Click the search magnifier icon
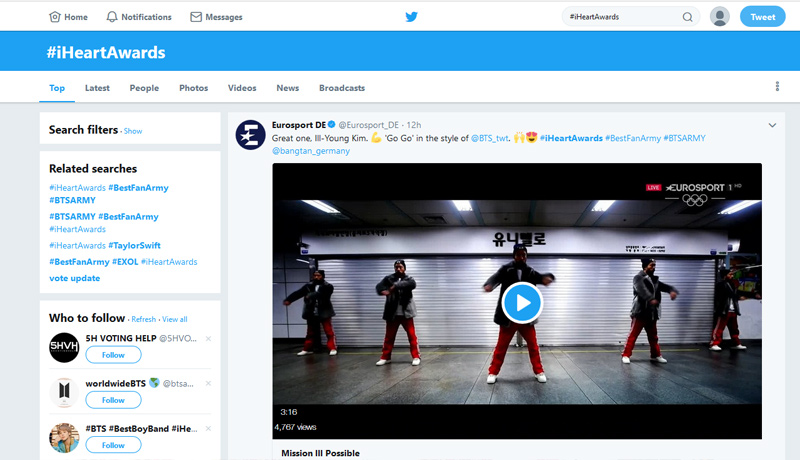Screen dimensions: 800x460 click(687, 17)
